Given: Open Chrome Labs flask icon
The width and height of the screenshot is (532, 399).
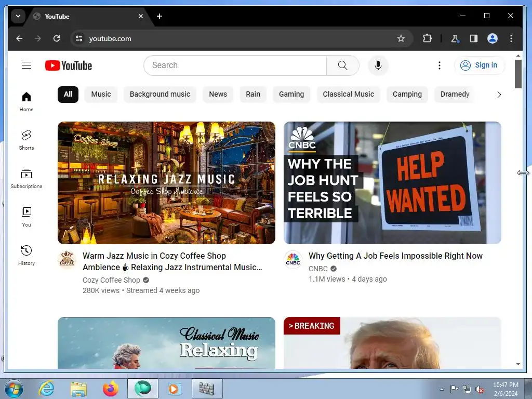Looking at the screenshot, I should click(x=455, y=38).
